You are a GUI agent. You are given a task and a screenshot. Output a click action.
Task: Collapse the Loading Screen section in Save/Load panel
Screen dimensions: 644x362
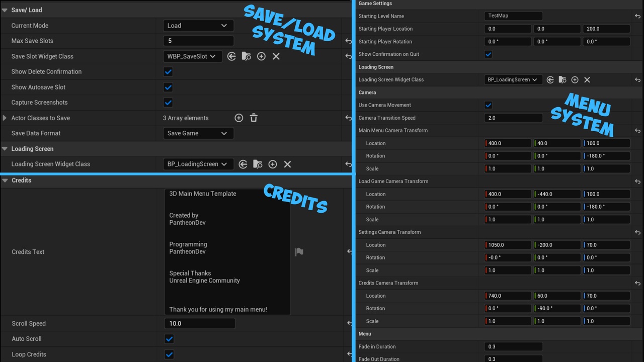[x=5, y=149]
